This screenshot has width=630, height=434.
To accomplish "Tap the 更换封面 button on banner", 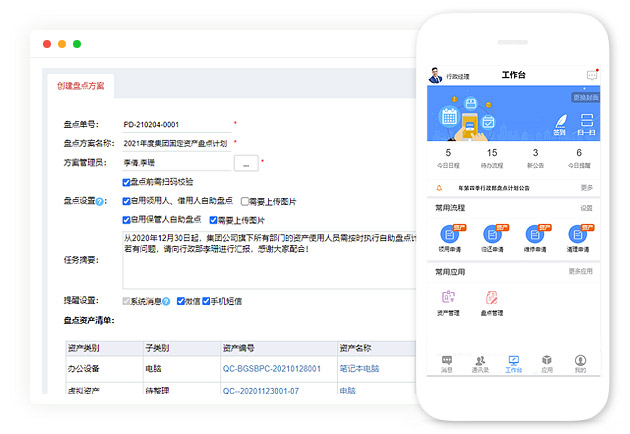I will pos(585,98).
